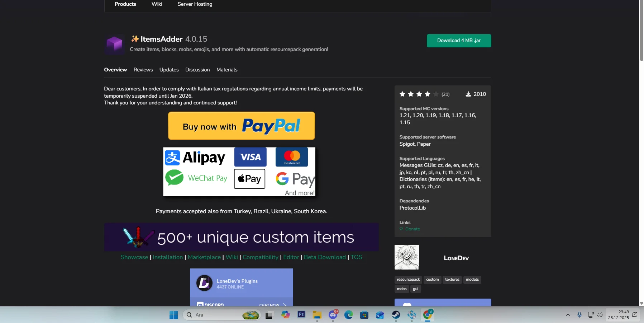644x323 pixels.
Task: Open Outlook from the taskbar
Action: (x=380, y=315)
